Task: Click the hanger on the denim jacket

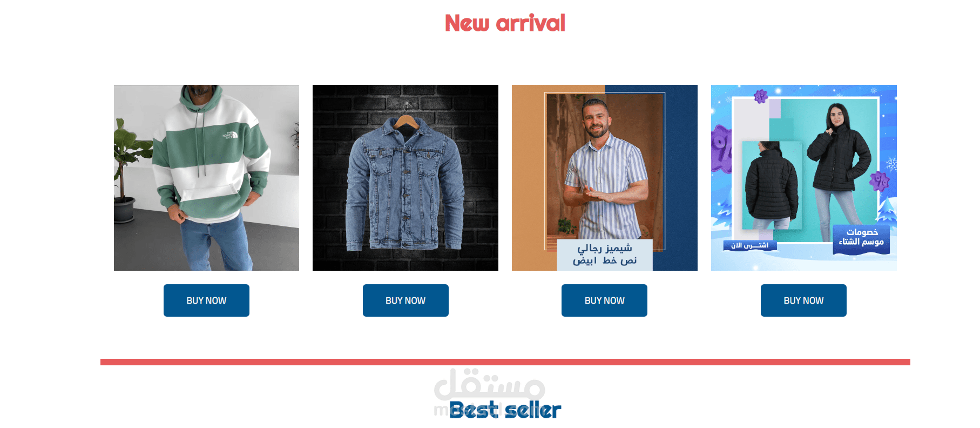Action: coord(405,117)
